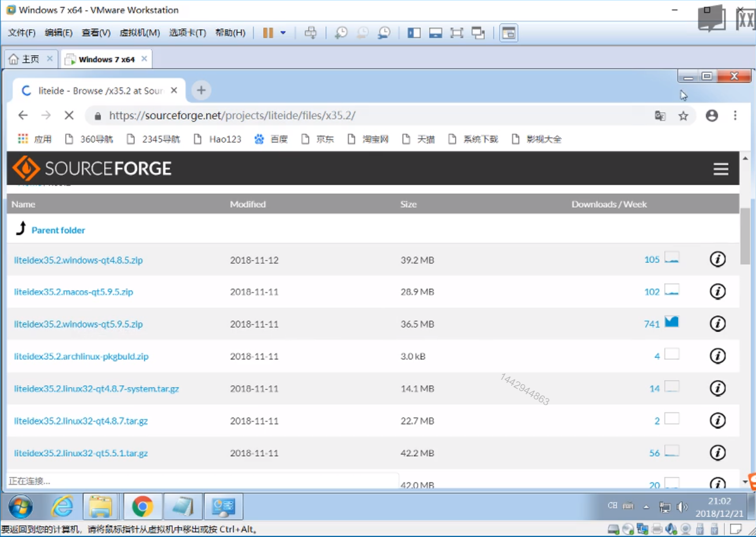This screenshot has width=756, height=537.
Task: Open the Chrome profile account icon
Action: (712, 116)
